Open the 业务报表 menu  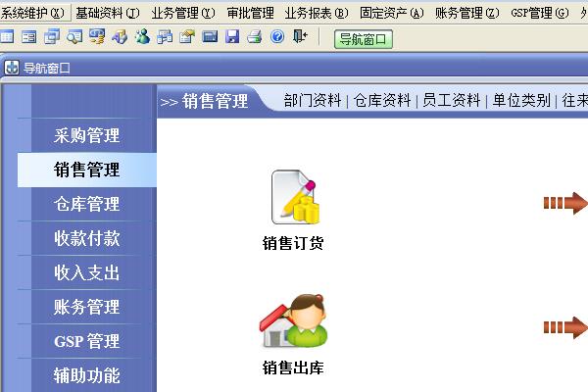point(317,13)
